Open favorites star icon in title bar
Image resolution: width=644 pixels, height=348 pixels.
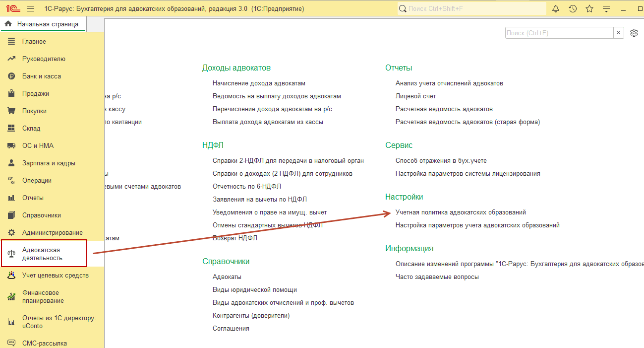(589, 8)
